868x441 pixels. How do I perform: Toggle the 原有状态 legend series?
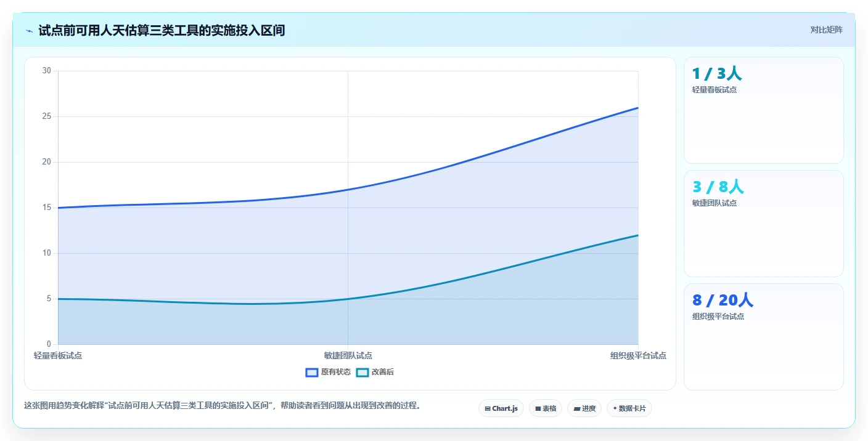[x=328, y=372]
